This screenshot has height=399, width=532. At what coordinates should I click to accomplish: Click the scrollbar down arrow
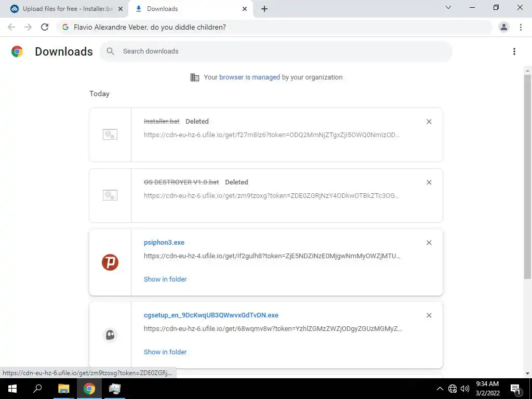[527, 374]
